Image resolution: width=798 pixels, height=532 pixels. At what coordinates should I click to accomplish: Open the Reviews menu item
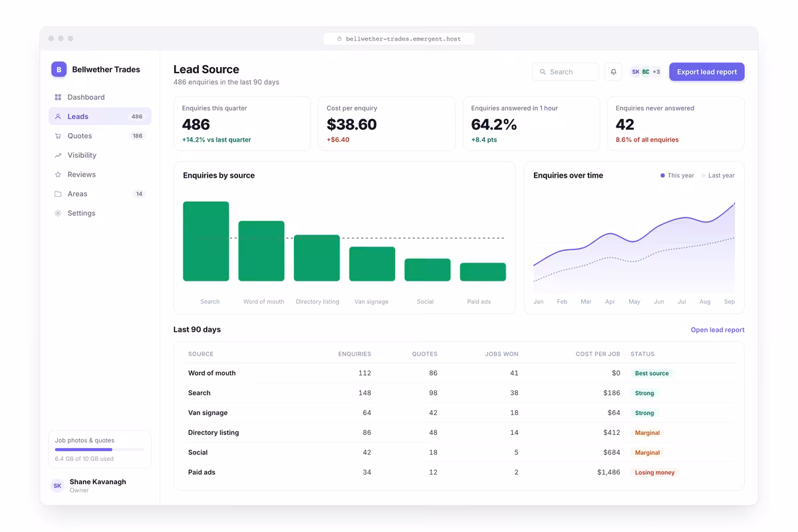coord(100,174)
